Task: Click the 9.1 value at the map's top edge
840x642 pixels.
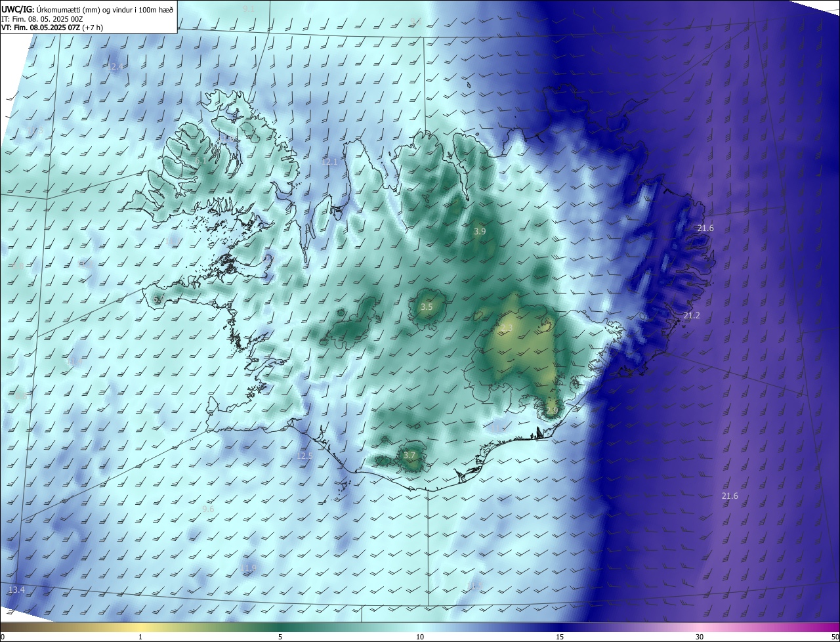Action: (x=249, y=9)
